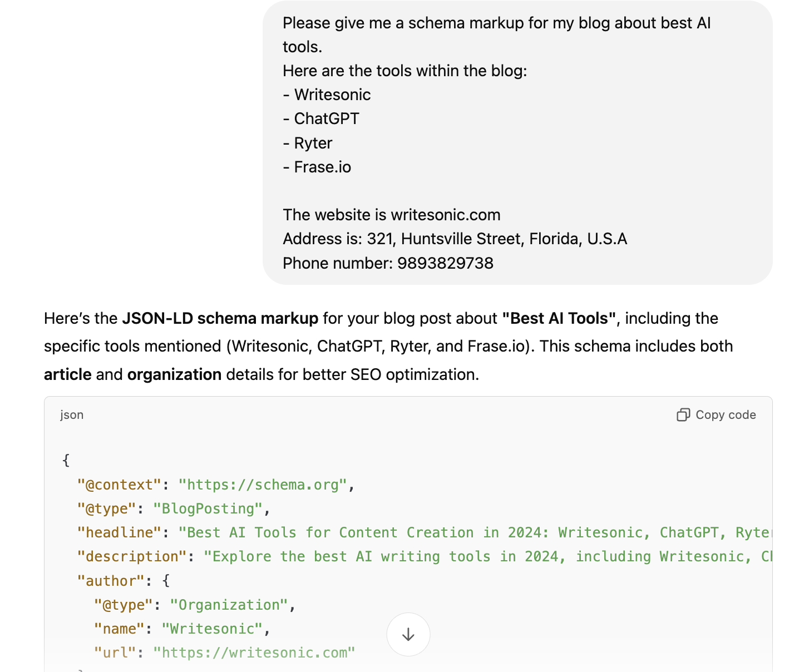The height and width of the screenshot is (672, 799).
Task: Click the bold word "article" in response
Action: (x=68, y=374)
